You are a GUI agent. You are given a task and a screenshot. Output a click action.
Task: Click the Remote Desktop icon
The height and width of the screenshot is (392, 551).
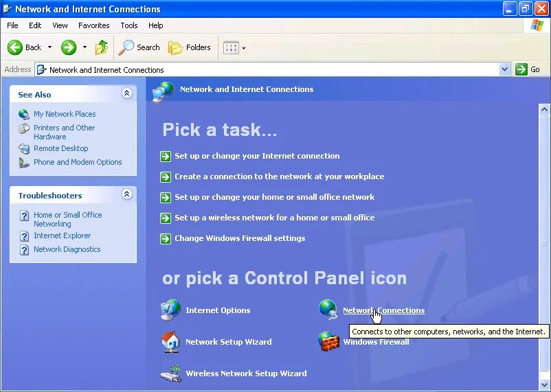coord(24,148)
